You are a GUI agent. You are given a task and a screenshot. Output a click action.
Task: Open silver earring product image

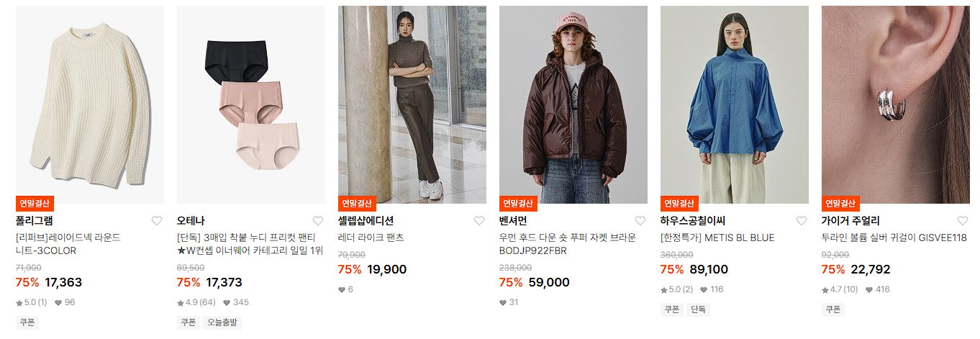click(896, 105)
